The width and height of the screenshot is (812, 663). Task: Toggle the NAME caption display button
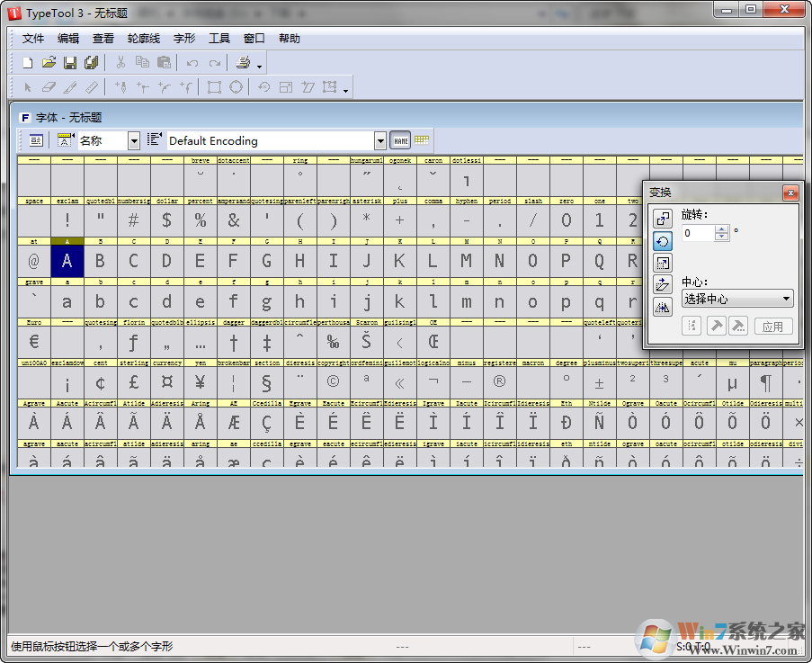point(400,140)
